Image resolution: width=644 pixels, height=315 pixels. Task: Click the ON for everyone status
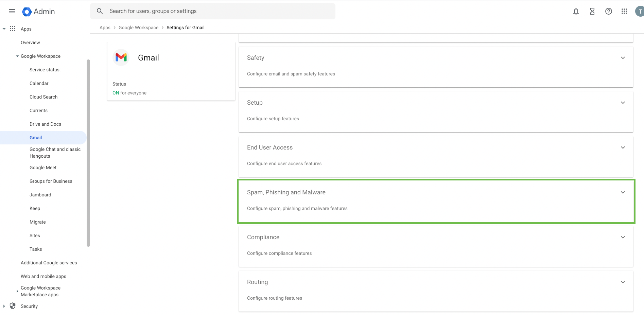(129, 93)
